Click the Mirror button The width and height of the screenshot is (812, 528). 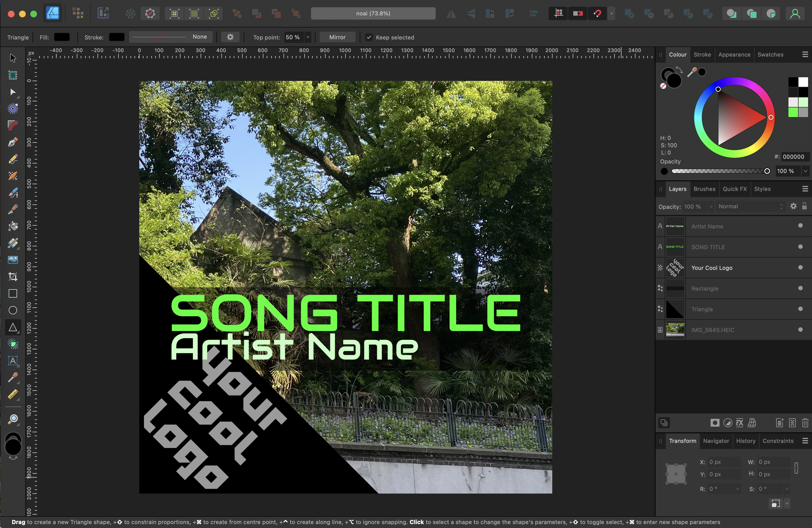click(337, 37)
